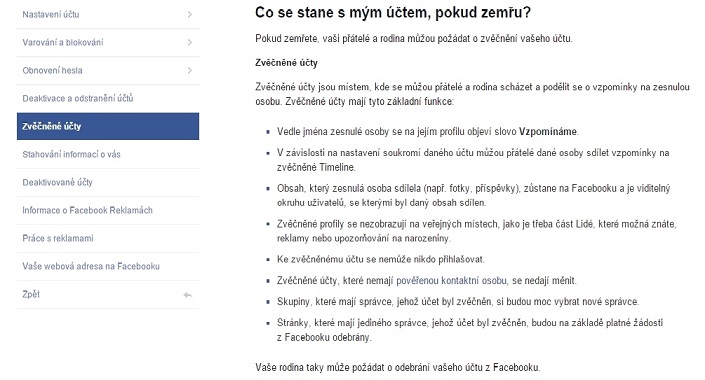Screen dimensions: 705x380
Task: Open Deaktivace a odstranění účtů
Action: coord(108,98)
